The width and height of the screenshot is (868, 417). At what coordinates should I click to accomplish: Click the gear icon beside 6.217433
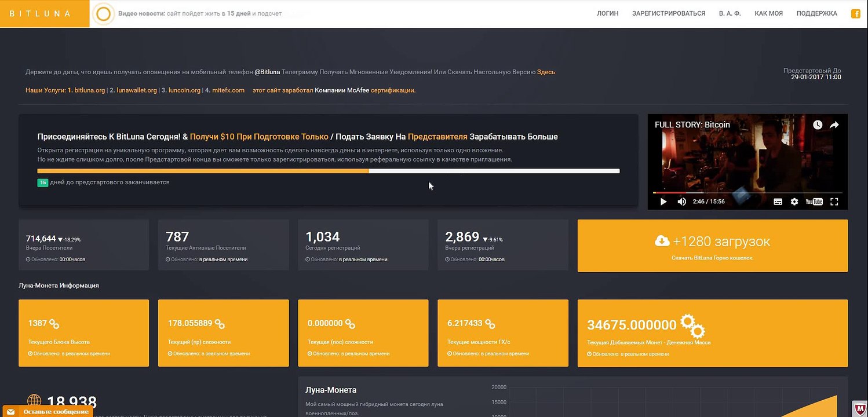(490, 324)
